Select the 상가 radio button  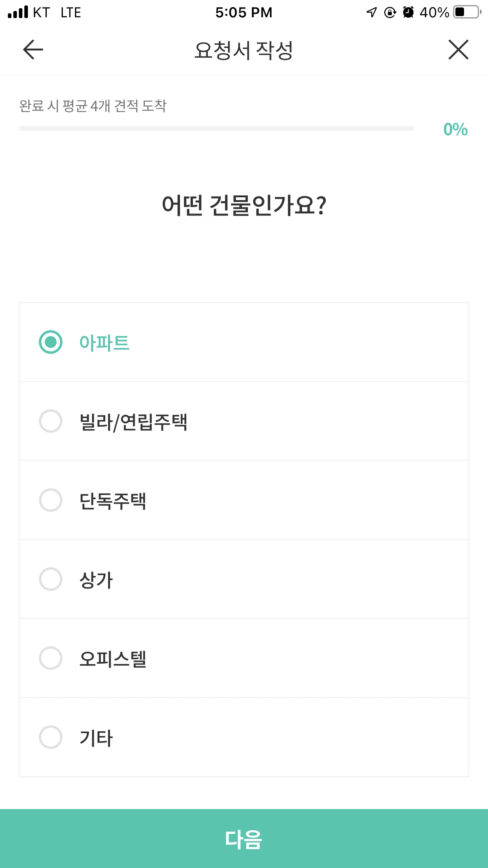point(51,579)
